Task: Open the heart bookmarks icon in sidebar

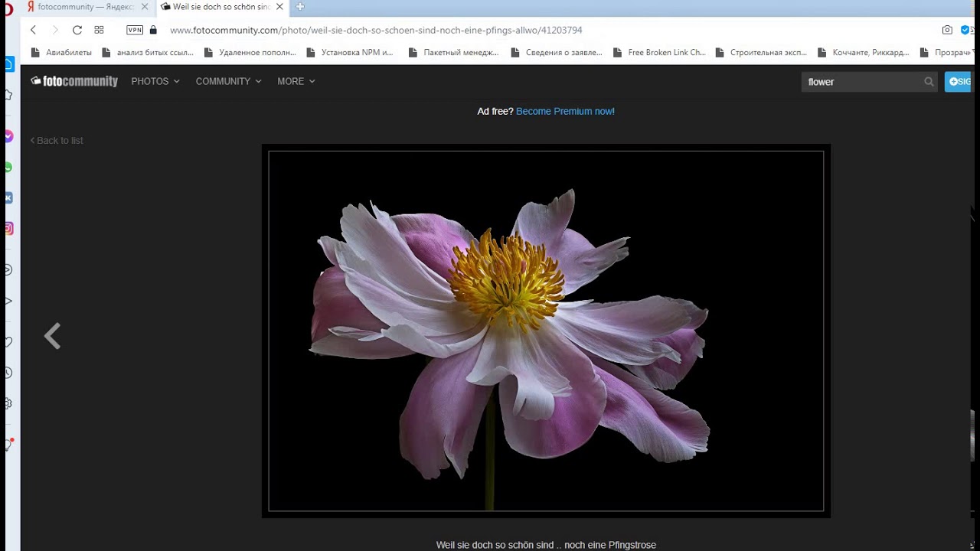Action: pyautogui.click(x=8, y=341)
